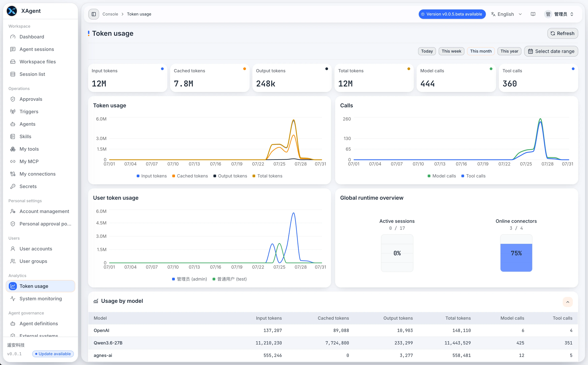Open the Dashboard page link

tap(40, 37)
